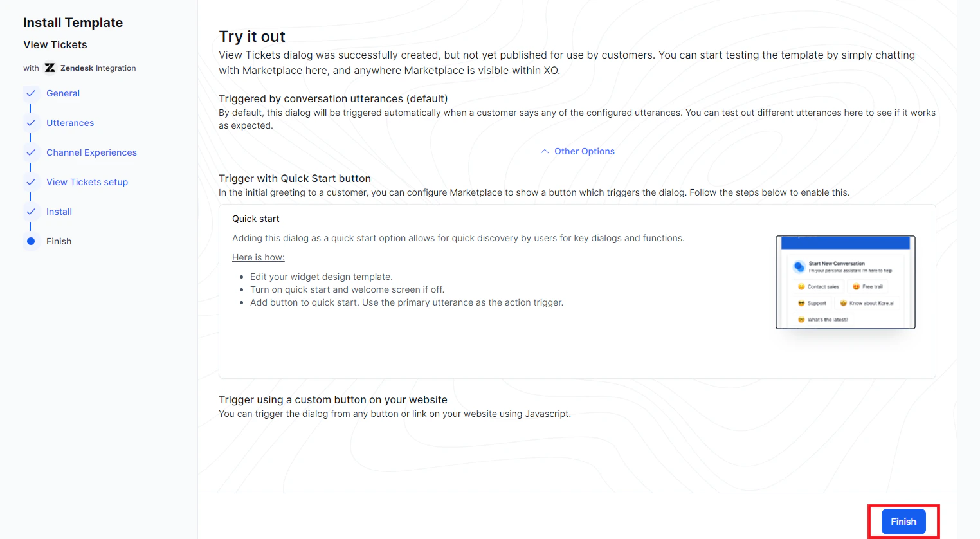Click the Channel Experiences completed checkmark
The height and width of the screenshot is (539, 980).
pyautogui.click(x=31, y=152)
